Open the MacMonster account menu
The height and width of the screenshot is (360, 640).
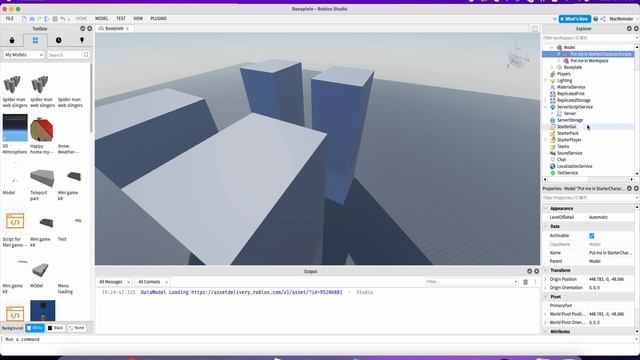tap(621, 19)
